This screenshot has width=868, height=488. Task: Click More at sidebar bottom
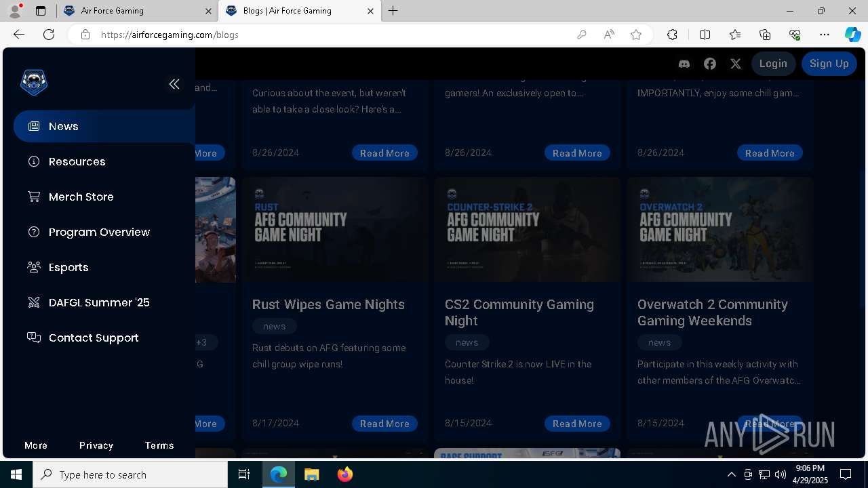pyautogui.click(x=36, y=445)
